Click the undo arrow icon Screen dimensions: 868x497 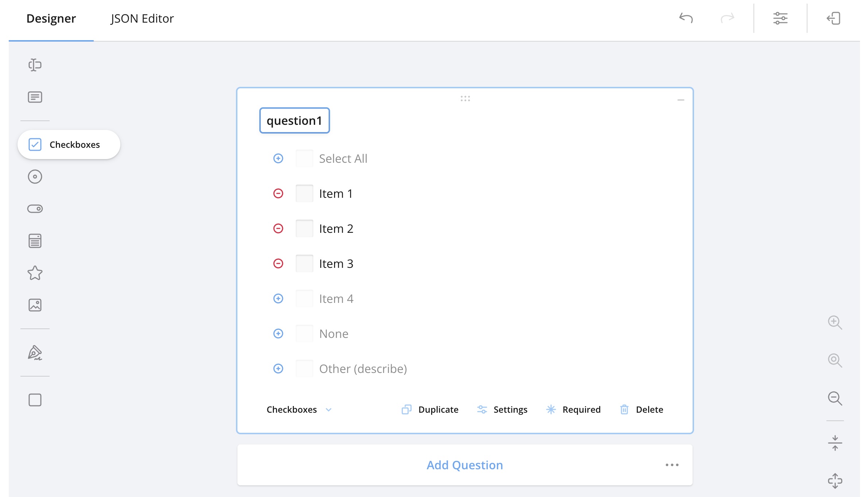click(686, 18)
